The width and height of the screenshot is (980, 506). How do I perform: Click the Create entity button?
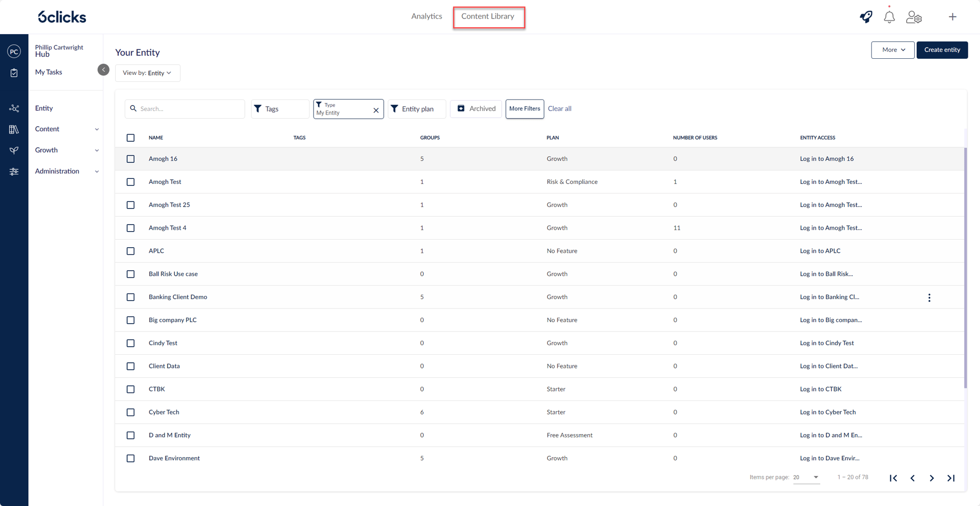pos(942,50)
